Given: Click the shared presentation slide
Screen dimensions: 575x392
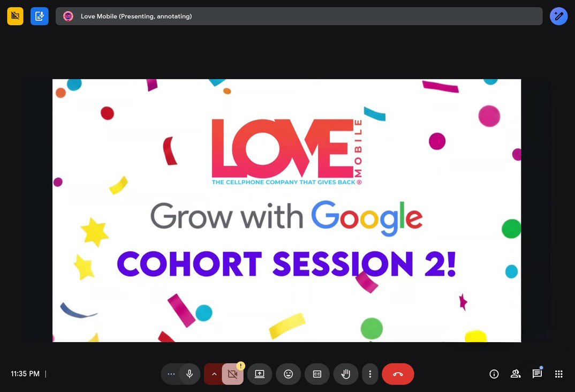Looking at the screenshot, I should tap(287, 210).
